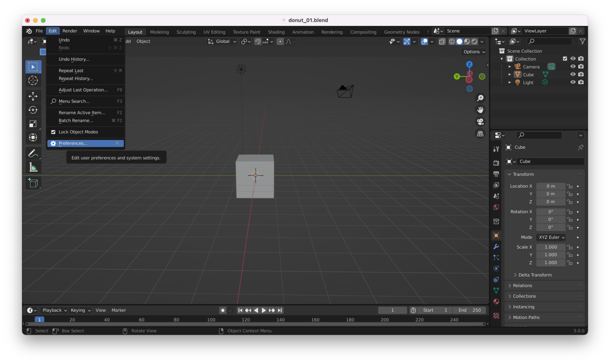Open Modifier Properties with the wrench icon
This screenshot has width=610, height=364.
click(x=496, y=246)
